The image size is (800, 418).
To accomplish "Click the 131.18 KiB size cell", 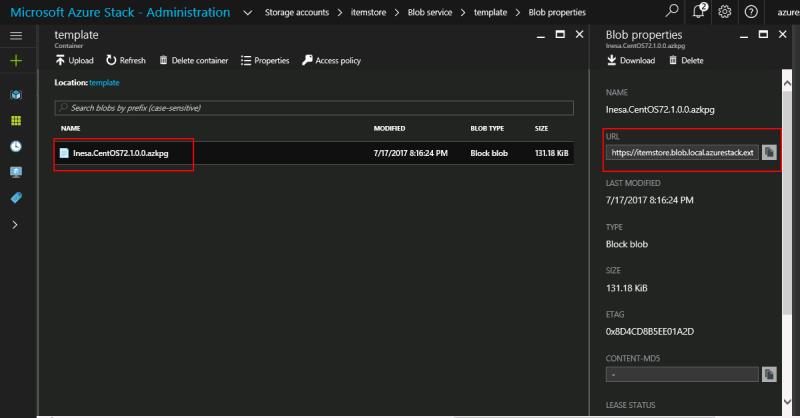I will coord(552,153).
